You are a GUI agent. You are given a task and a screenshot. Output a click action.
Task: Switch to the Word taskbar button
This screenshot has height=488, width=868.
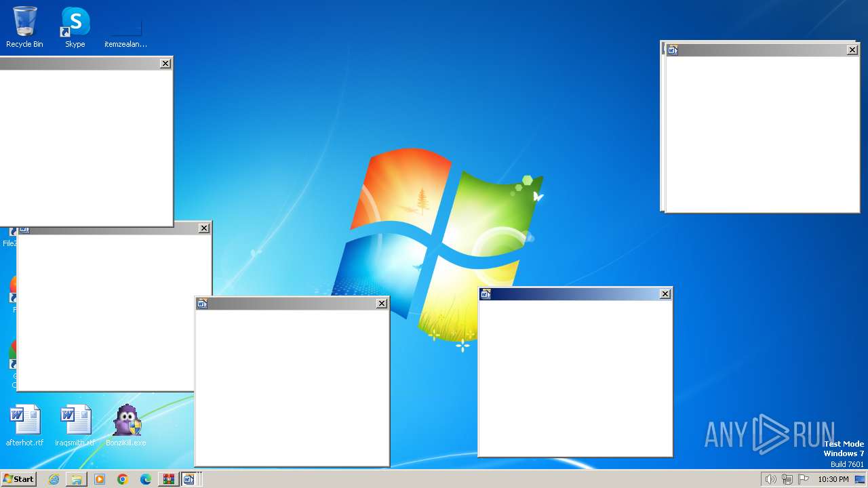tap(189, 479)
